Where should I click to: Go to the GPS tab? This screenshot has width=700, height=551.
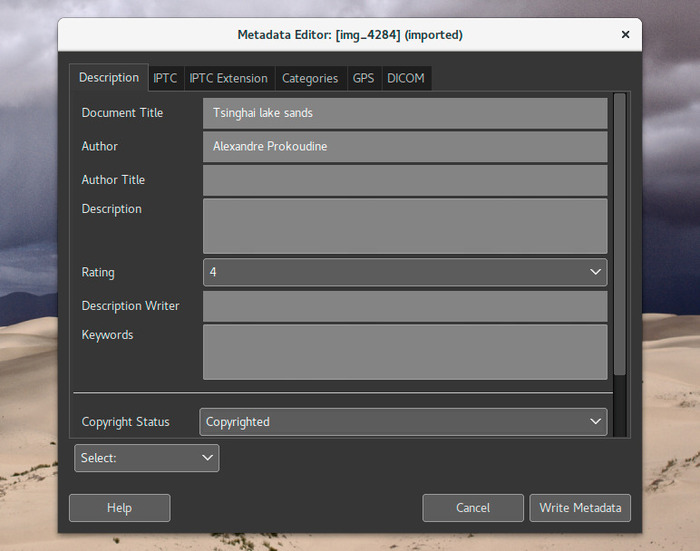tap(363, 79)
